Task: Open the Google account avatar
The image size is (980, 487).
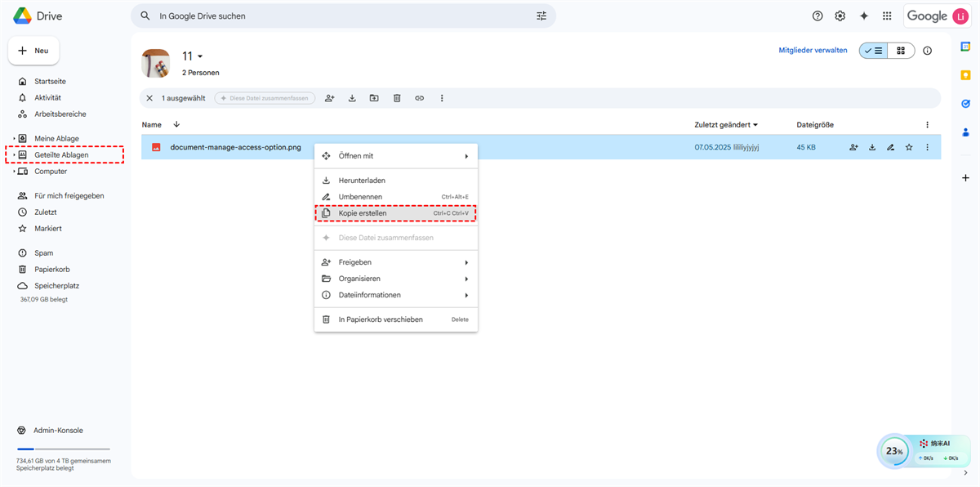Action: [960, 16]
